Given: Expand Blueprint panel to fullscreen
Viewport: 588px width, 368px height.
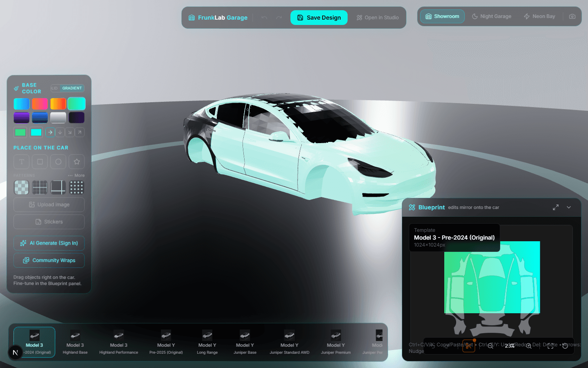Looking at the screenshot, I should click(556, 207).
